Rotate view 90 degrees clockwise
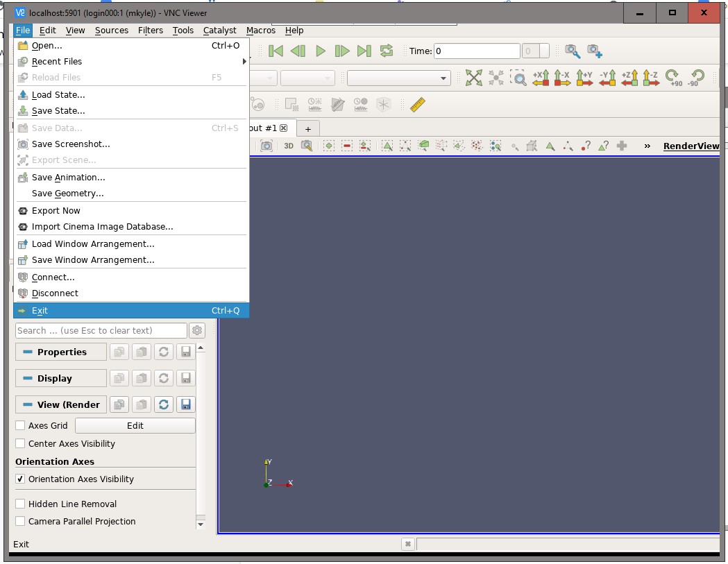The width and height of the screenshot is (728, 564). click(672, 78)
